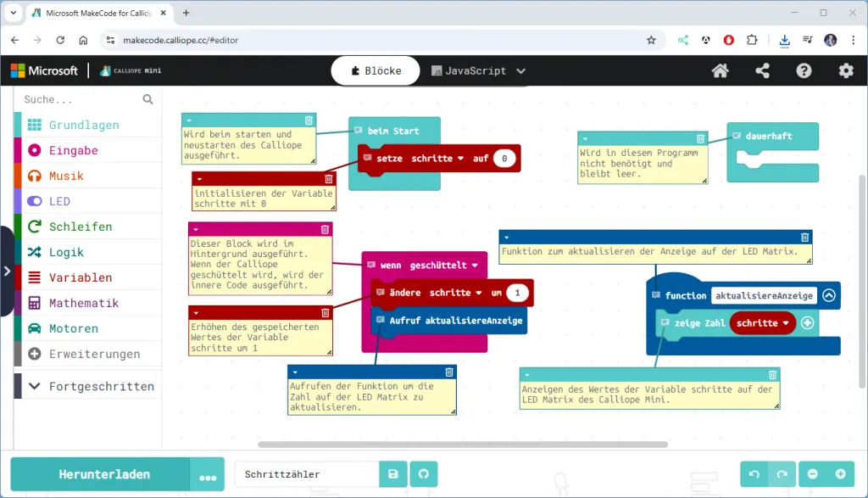Image resolution: width=868 pixels, height=498 pixels.
Task: Click the Herunterladen button
Action: pyautogui.click(x=105, y=474)
